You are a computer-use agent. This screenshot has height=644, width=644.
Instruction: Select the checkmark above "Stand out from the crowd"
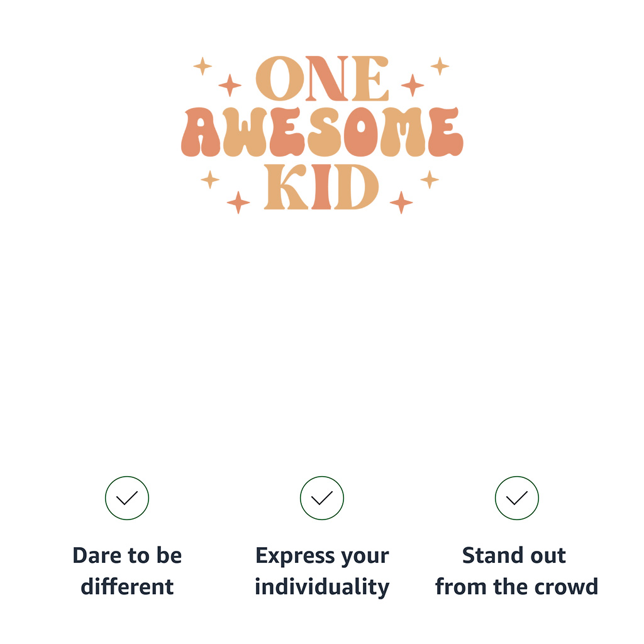click(x=517, y=498)
